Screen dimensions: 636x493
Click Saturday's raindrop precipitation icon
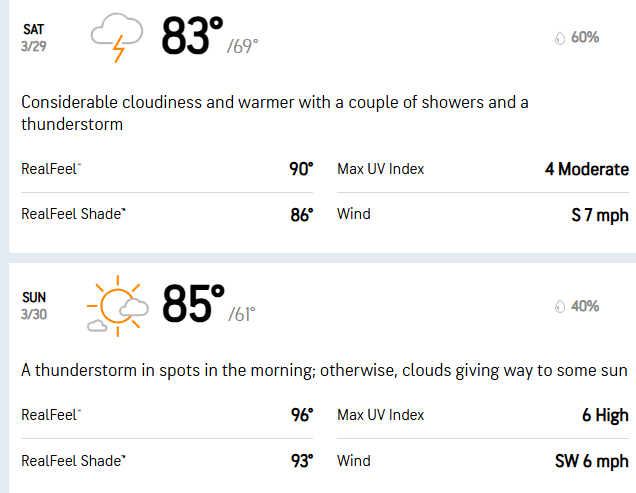click(x=559, y=38)
